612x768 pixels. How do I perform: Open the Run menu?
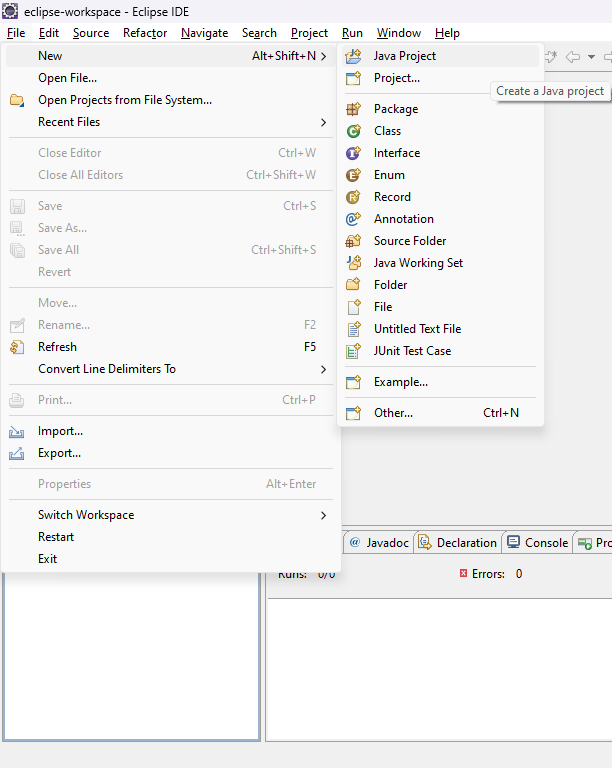[x=353, y=33]
